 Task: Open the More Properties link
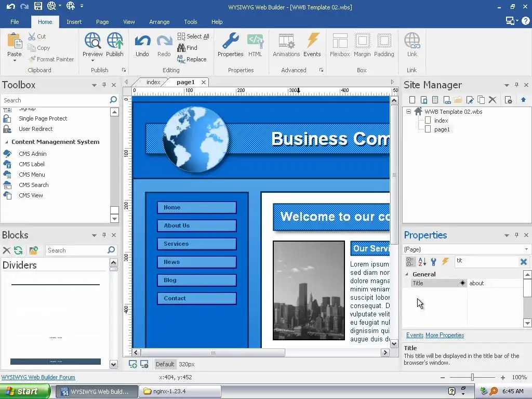(x=445, y=335)
